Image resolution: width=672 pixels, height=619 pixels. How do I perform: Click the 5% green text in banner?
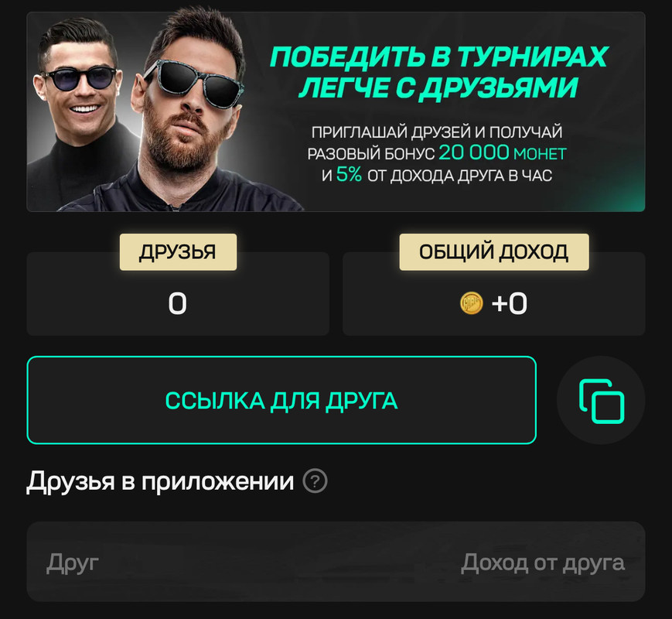[349, 175]
